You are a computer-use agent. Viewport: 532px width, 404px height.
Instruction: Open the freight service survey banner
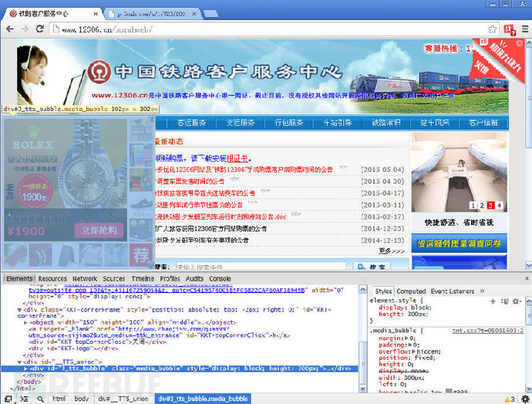click(459, 243)
